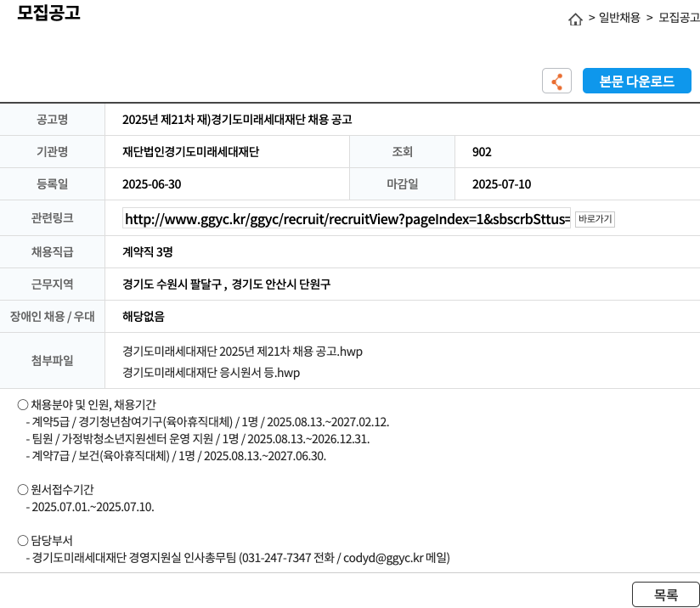Image resolution: width=700 pixels, height=608 pixels.
Task: Click disability hiring value 해당없음
Action: coord(144,317)
